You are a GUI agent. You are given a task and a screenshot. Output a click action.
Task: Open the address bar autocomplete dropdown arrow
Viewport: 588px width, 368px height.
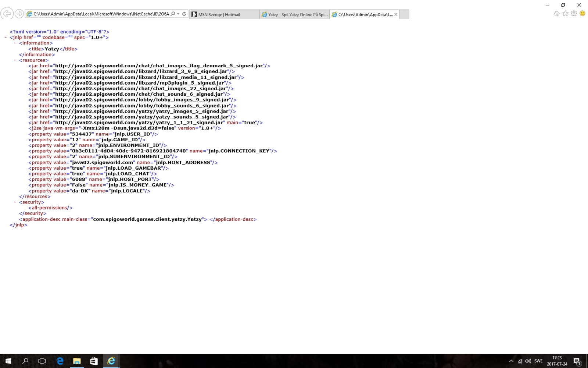178,14
